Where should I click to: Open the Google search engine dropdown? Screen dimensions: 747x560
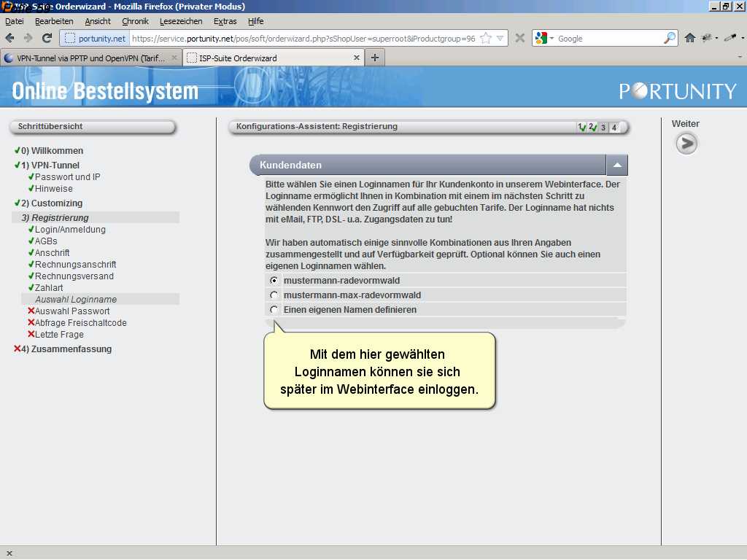coord(543,38)
